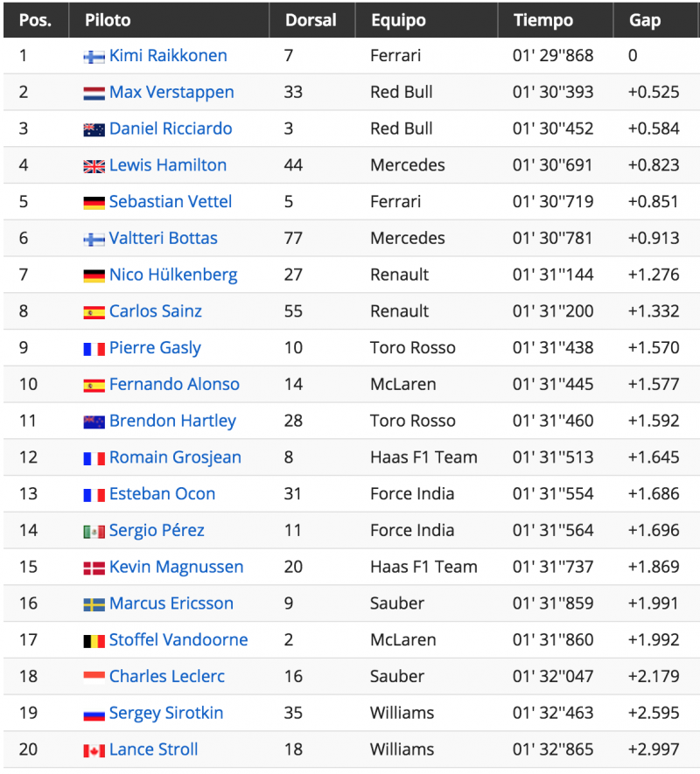Viewport: 700px width, 774px height.
Task: Open Nico Hülkenberg's profile link
Action: click(x=173, y=275)
